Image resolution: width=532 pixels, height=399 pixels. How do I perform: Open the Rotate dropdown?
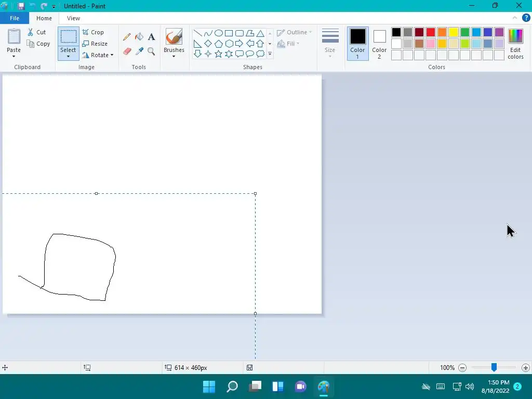click(x=98, y=55)
